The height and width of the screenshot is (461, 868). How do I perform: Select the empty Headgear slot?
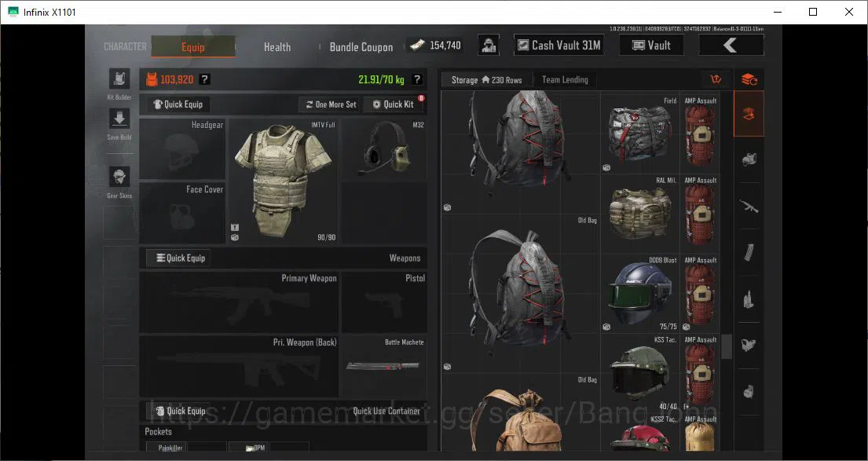(182, 149)
